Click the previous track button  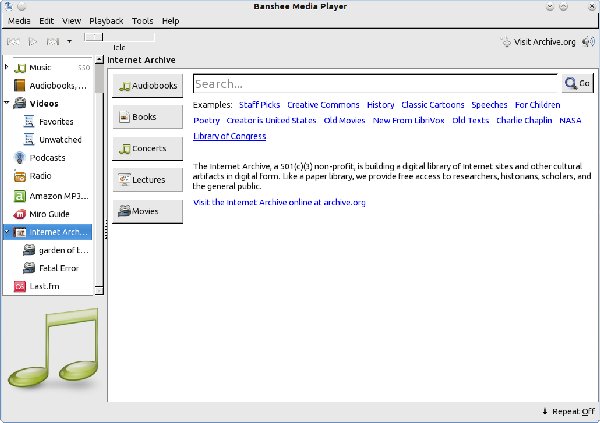(13, 41)
